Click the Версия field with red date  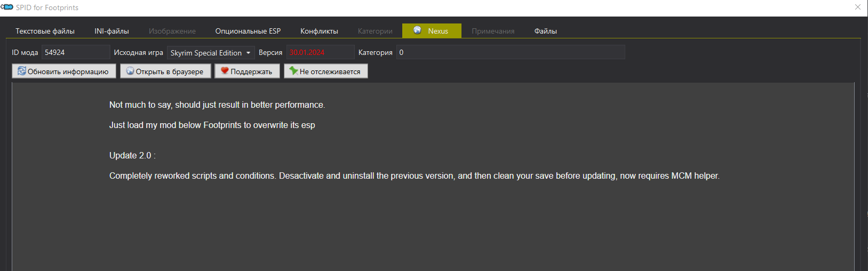(320, 52)
